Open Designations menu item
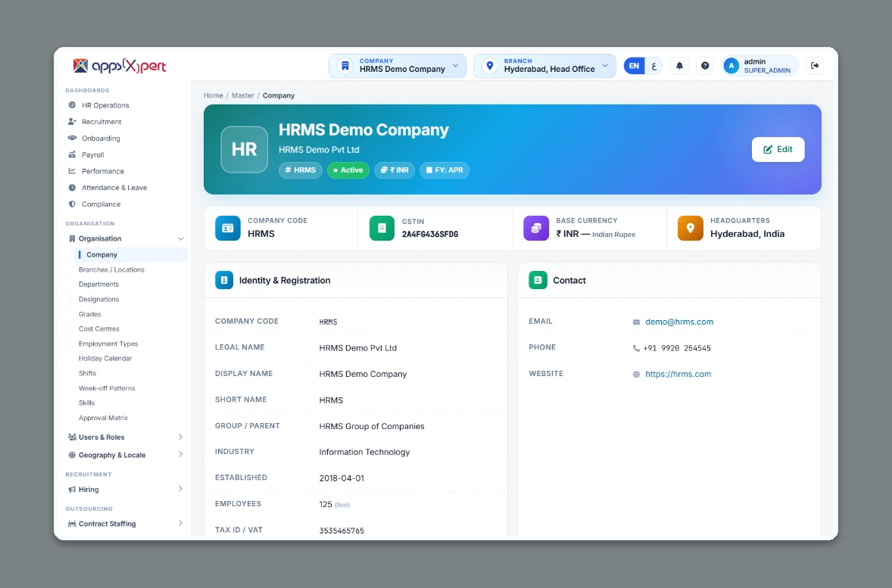 [99, 299]
